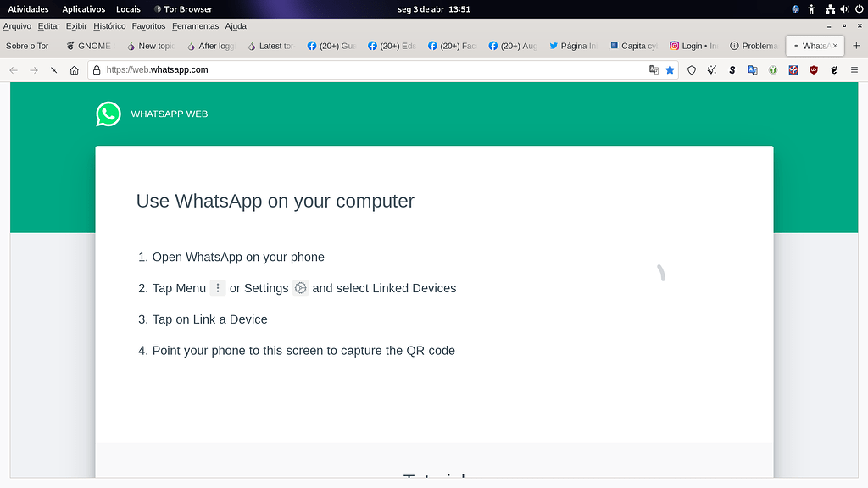868x488 pixels.
Task: Open the Tor Browser app menu
Action: (183, 8)
